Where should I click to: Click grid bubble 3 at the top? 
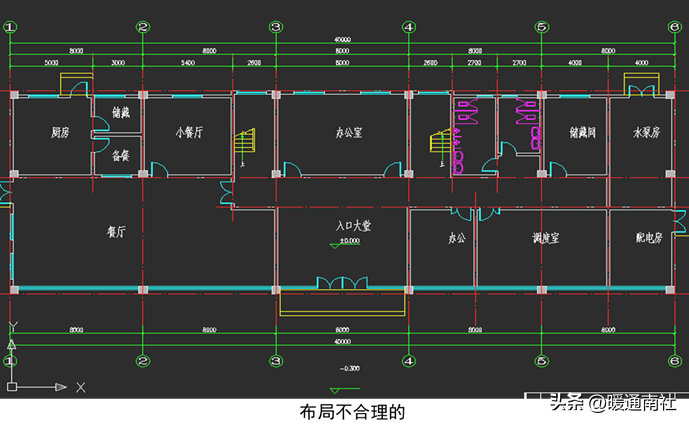275,28
